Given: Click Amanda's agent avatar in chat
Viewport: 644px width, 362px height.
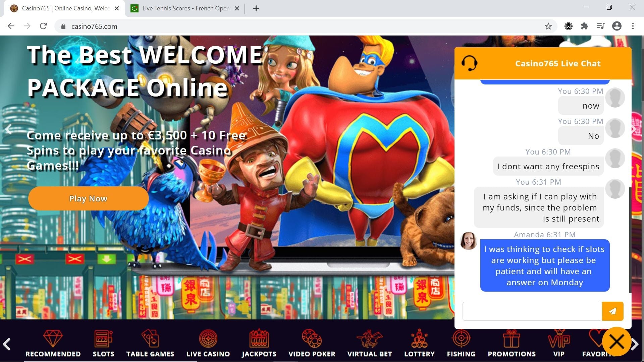Looking at the screenshot, I should click(468, 241).
